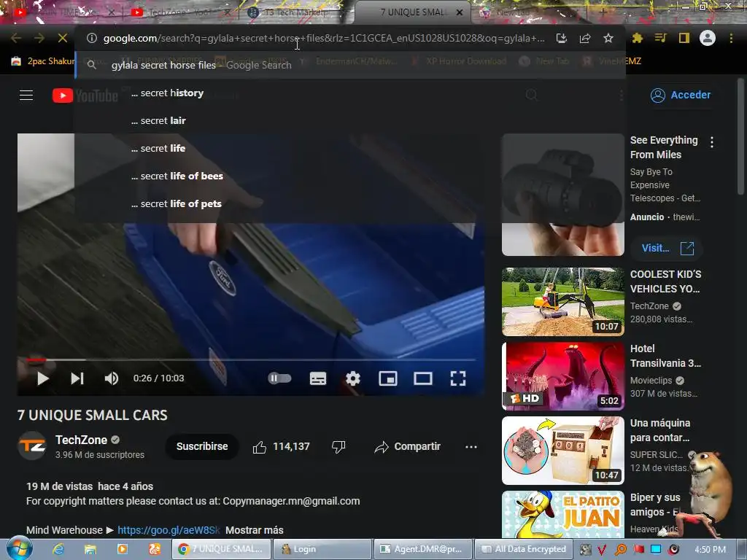Click the Compartir share button

[408, 447]
